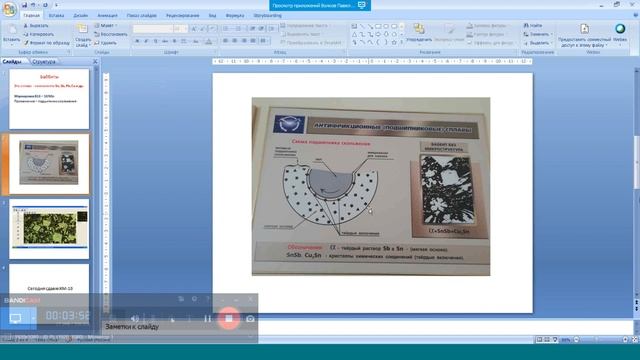Open the Storyboarding ribbon tab
640x360 pixels.
coord(267,16)
